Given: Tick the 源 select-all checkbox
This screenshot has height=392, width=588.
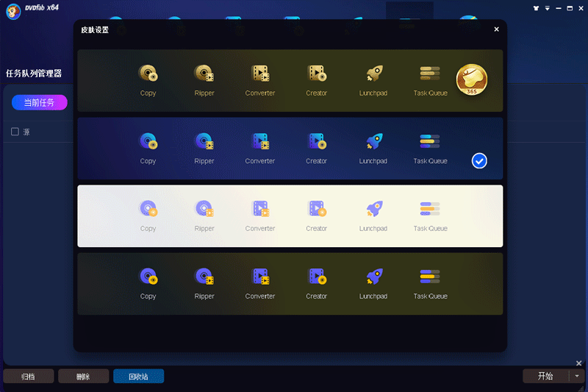Looking at the screenshot, I should tap(15, 132).
